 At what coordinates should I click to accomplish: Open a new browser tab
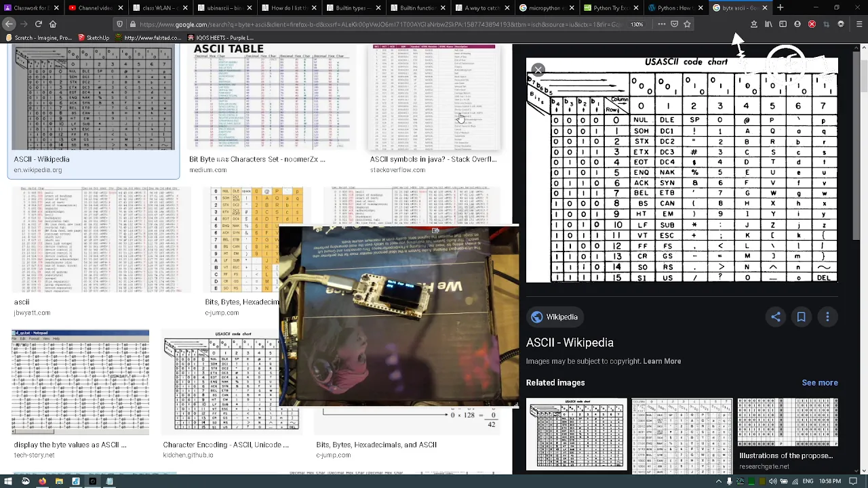pos(780,7)
